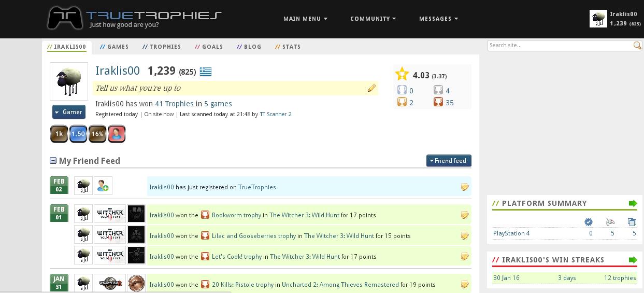Click the 16% completion badge
Image resolution: width=644 pixels, height=293 pixels.
pos(97,134)
